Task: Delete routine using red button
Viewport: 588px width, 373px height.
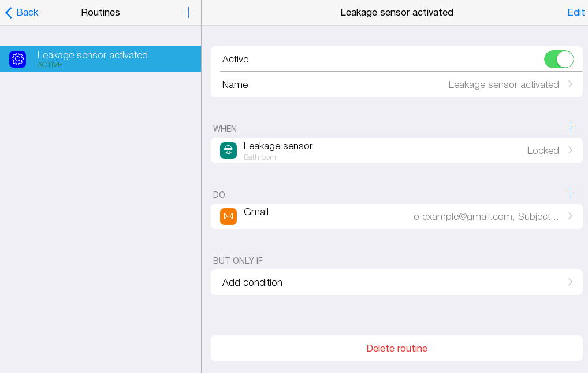Action: [x=396, y=348]
